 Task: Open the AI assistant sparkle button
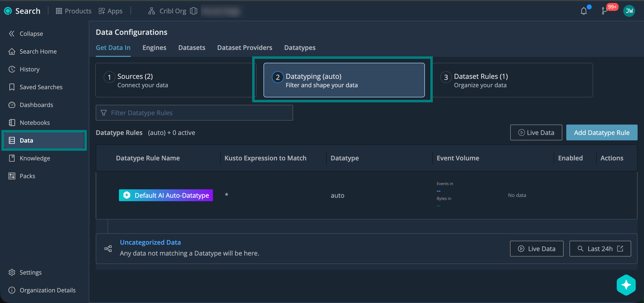626,285
